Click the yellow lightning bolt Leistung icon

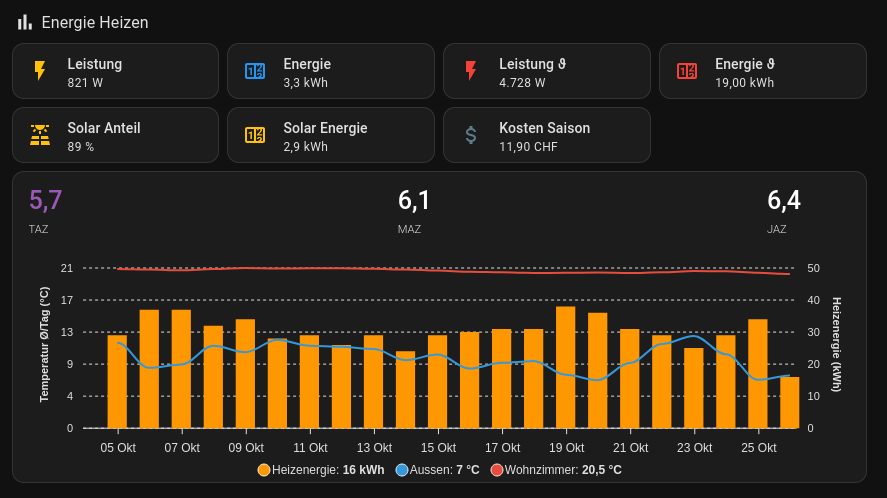40,71
